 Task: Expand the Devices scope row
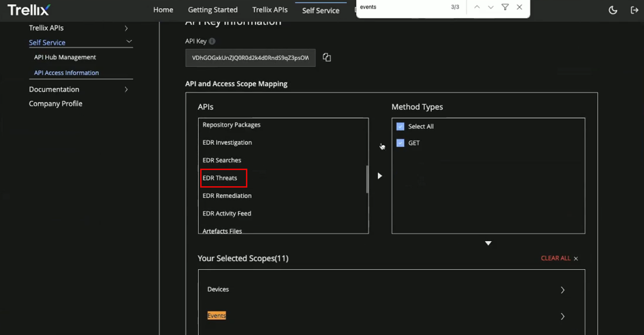point(563,290)
